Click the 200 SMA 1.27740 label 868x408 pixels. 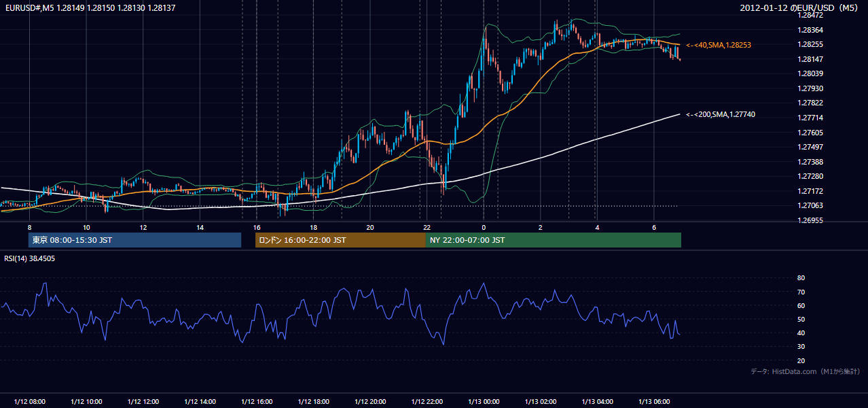pyautogui.click(x=721, y=114)
